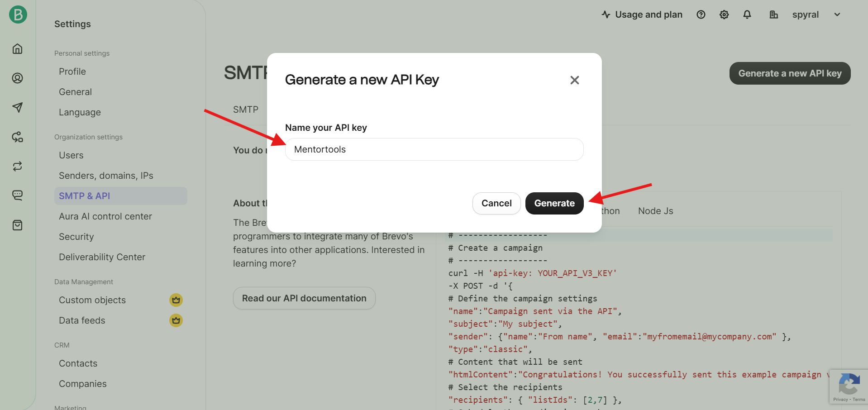Open Language settings
The height and width of the screenshot is (410, 868).
click(80, 112)
